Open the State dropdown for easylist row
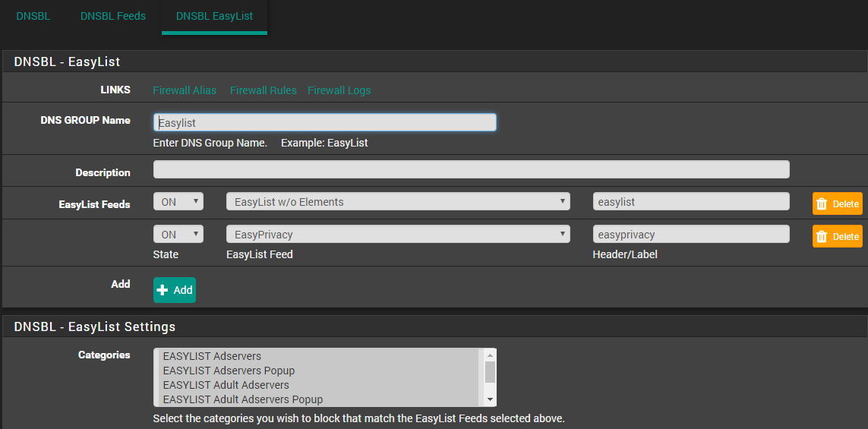Viewport: 868px width, 429px height. (x=178, y=201)
